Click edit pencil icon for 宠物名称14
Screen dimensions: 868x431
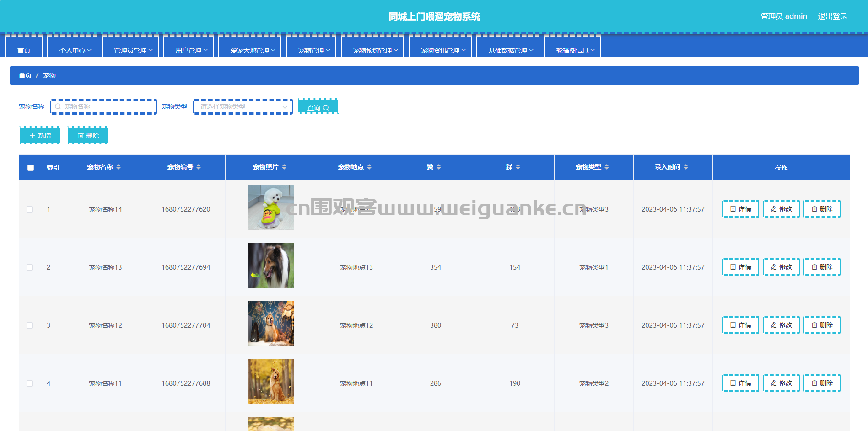[x=774, y=209]
